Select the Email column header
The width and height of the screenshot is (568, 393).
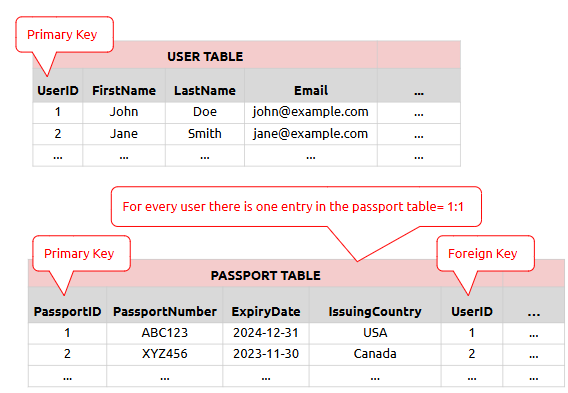tap(311, 86)
